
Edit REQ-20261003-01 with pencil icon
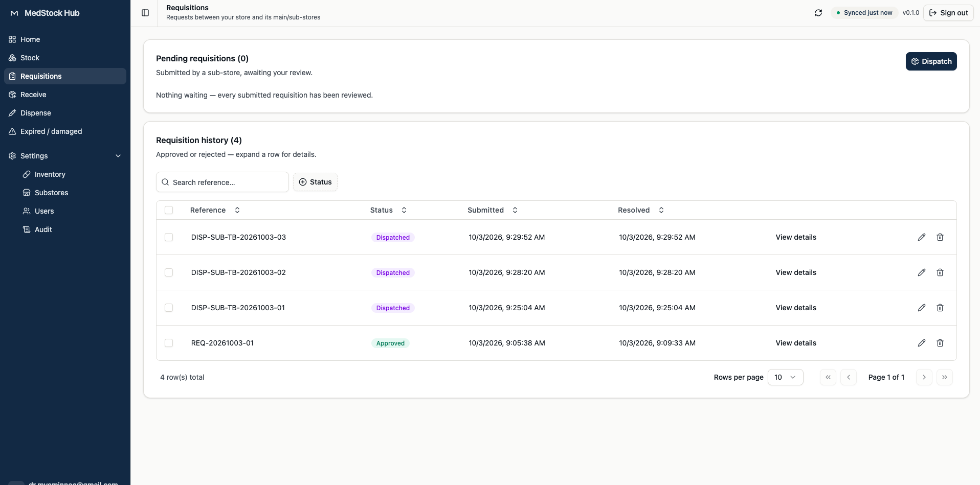point(922,343)
